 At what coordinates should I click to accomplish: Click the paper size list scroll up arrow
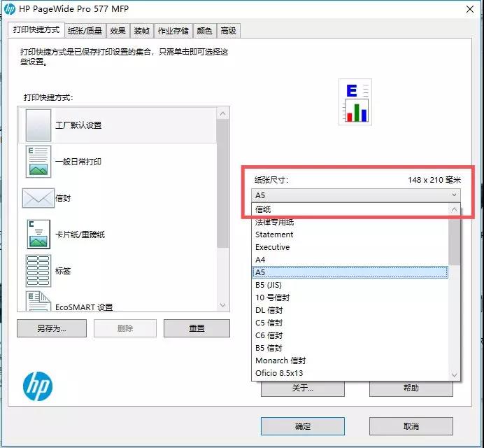tap(454, 209)
